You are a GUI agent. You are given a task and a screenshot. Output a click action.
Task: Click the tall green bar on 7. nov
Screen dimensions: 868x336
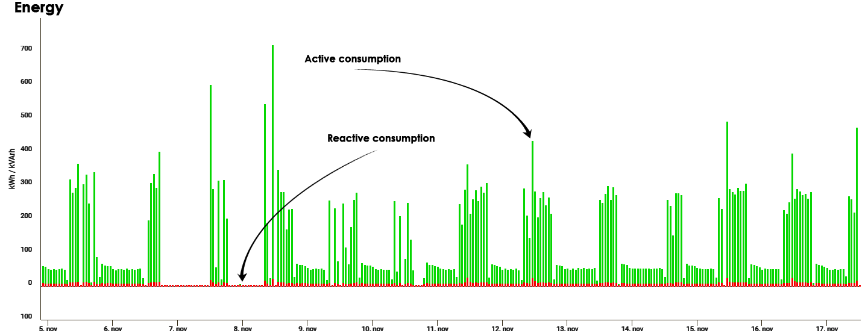[210, 181]
